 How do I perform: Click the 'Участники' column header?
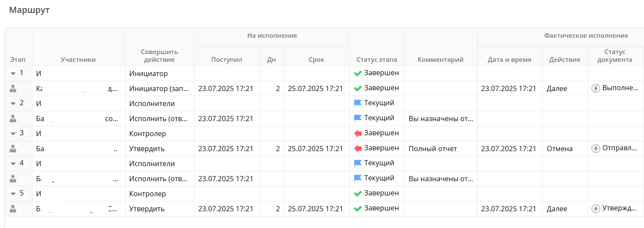tap(78, 60)
